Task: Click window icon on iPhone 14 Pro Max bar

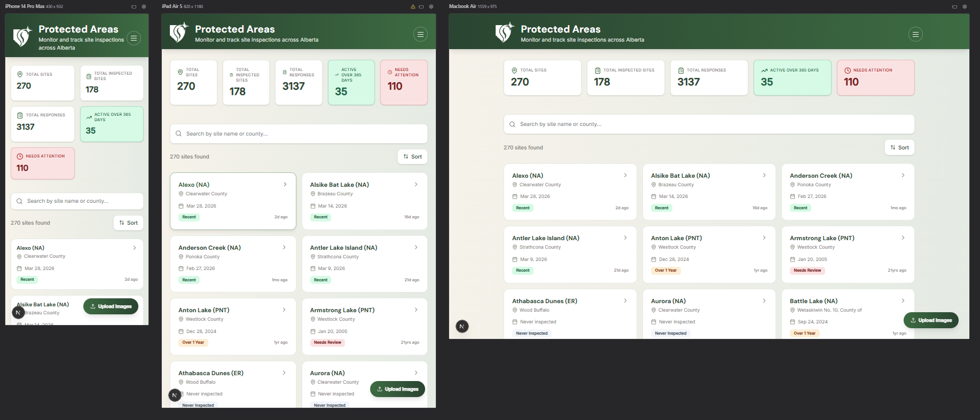Action: pos(134,6)
